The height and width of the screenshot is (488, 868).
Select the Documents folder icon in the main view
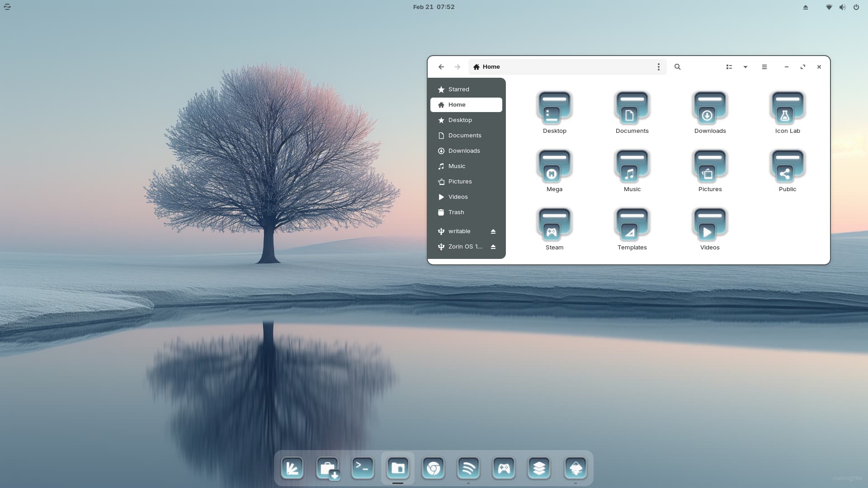(x=632, y=108)
